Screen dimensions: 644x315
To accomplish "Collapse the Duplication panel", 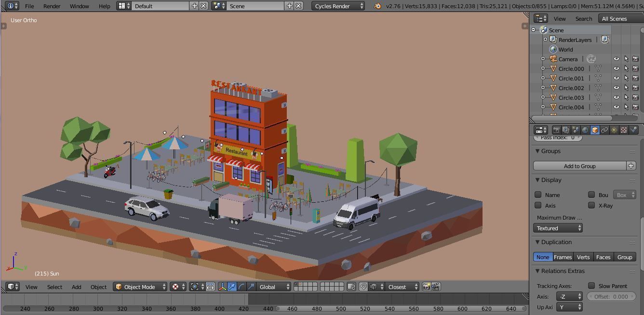I will tap(537, 242).
